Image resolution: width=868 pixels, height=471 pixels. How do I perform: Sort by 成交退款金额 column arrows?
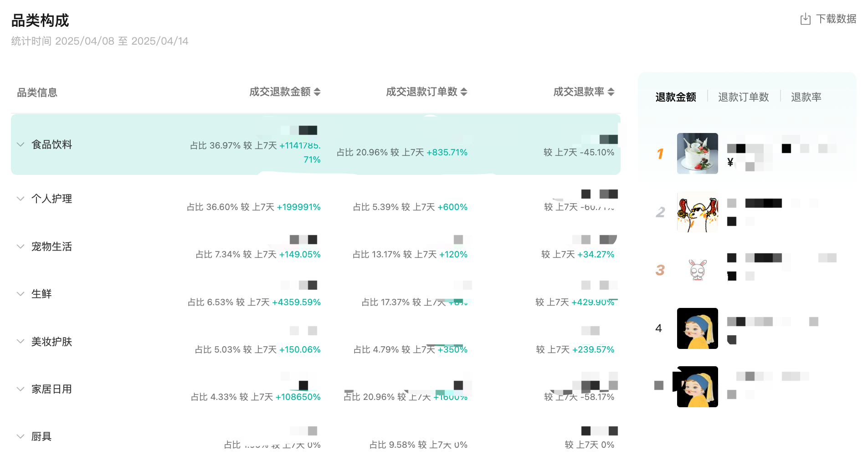(x=317, y=92)
